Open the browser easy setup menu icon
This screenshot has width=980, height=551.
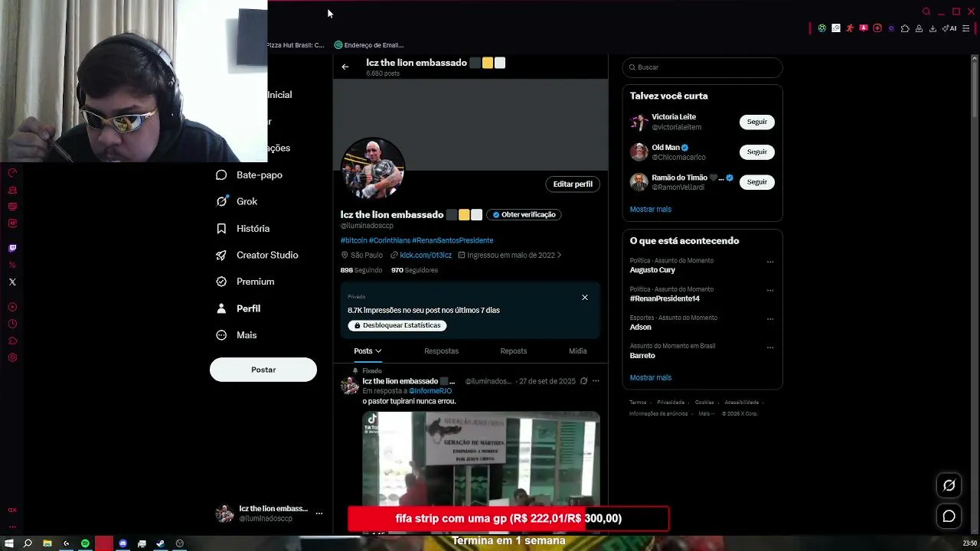point(965,28)
